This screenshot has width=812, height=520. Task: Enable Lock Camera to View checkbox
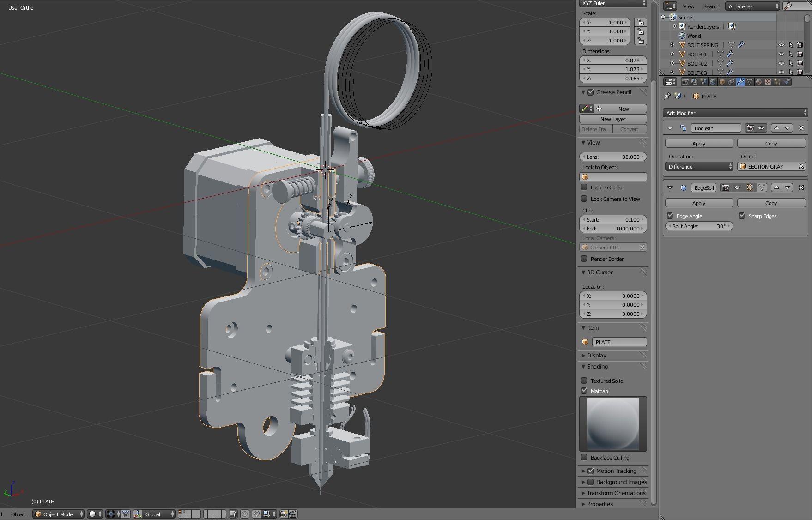[x=584, y=199]
